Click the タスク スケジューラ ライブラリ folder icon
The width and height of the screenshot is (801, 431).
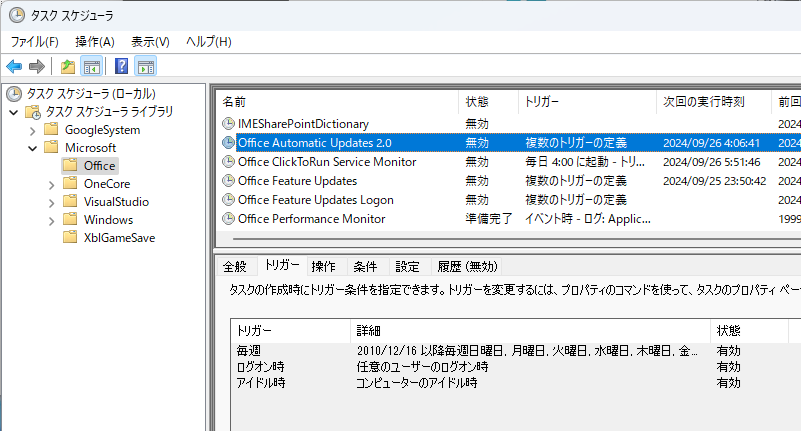(x=33, y=112)
